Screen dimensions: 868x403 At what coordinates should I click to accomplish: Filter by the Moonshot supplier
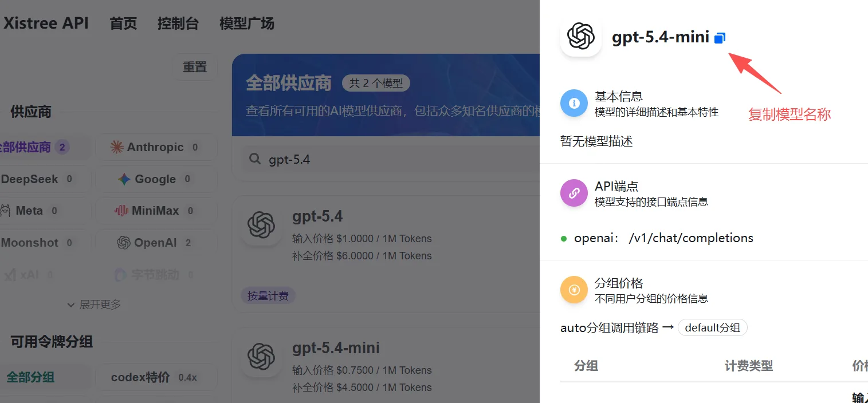(x=45, y=243)
